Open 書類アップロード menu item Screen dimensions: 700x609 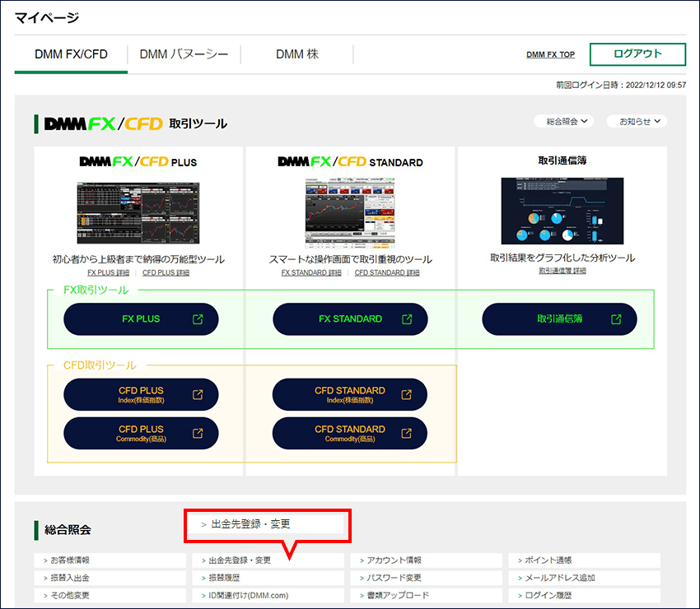tap(427, 595)
